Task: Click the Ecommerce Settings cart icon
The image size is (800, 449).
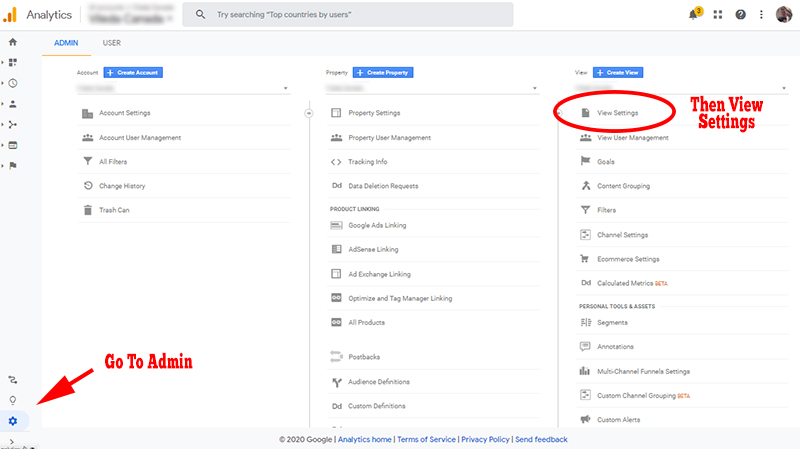Action: coord(585,259)
